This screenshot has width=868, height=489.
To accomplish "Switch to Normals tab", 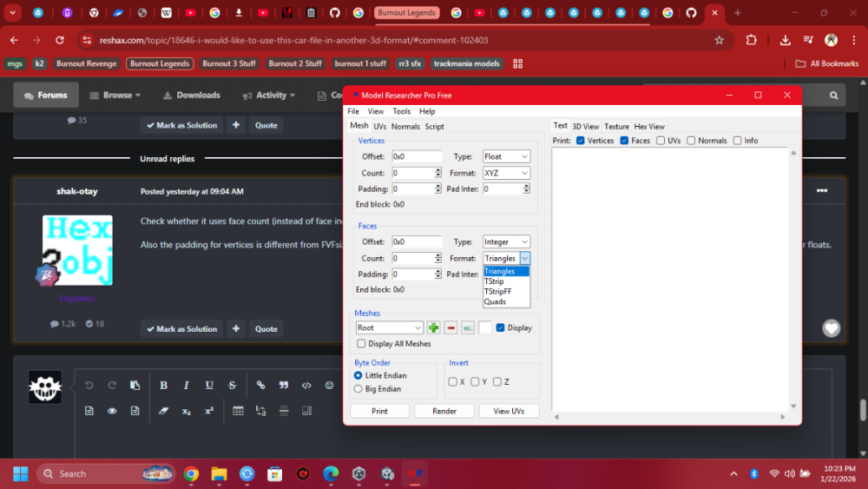I will click(405, 126).
